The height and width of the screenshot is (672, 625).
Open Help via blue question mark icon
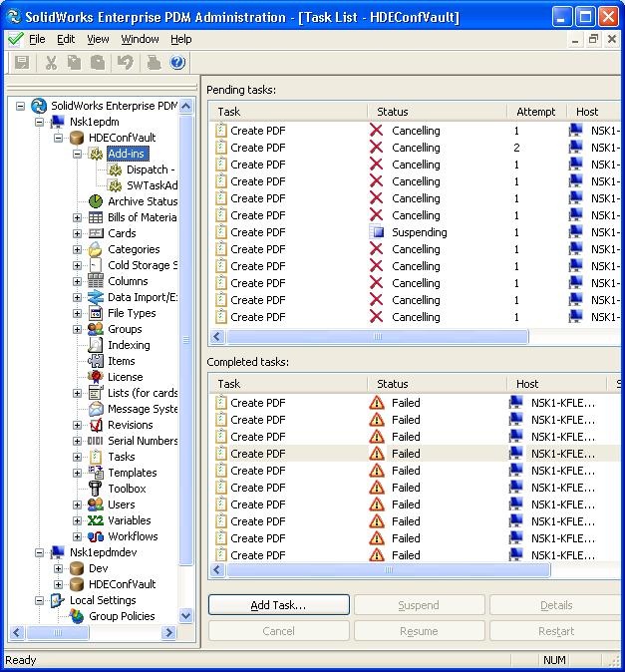click(177, 63)
